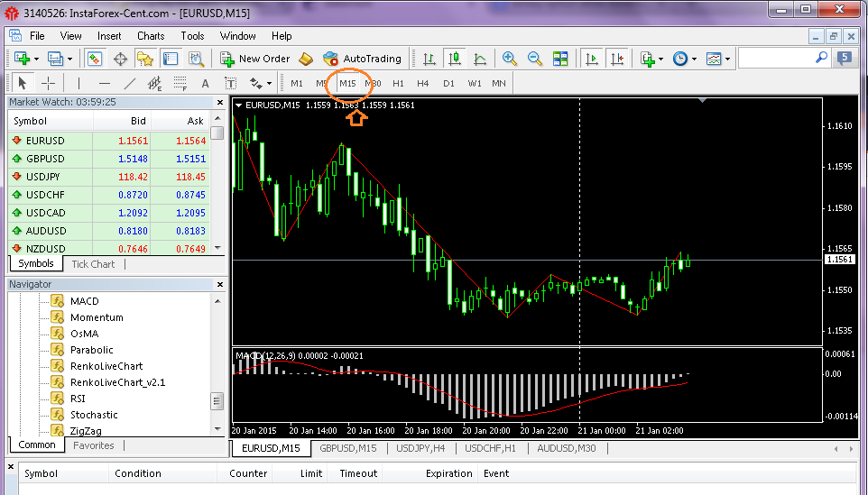The height and width of the screenshot is (495, 868).
Task: Zoom out the chart
Action: tap(535, 58)
